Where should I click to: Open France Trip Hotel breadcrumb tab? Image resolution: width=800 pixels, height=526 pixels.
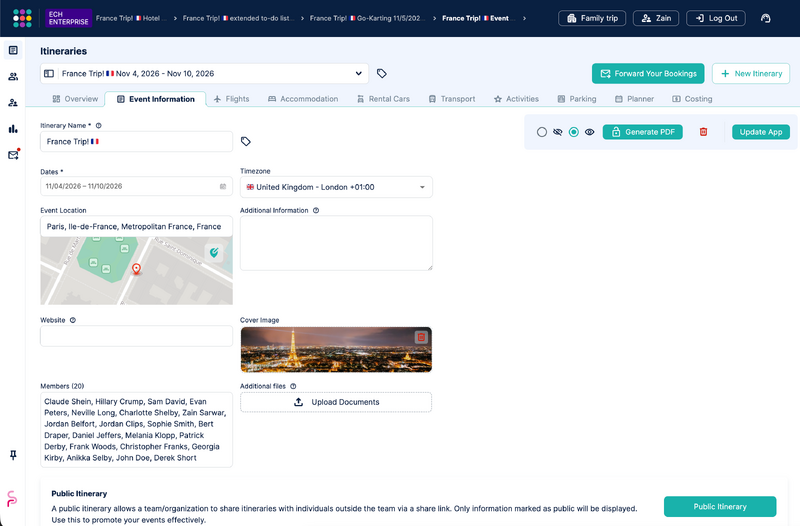point(131,18)
